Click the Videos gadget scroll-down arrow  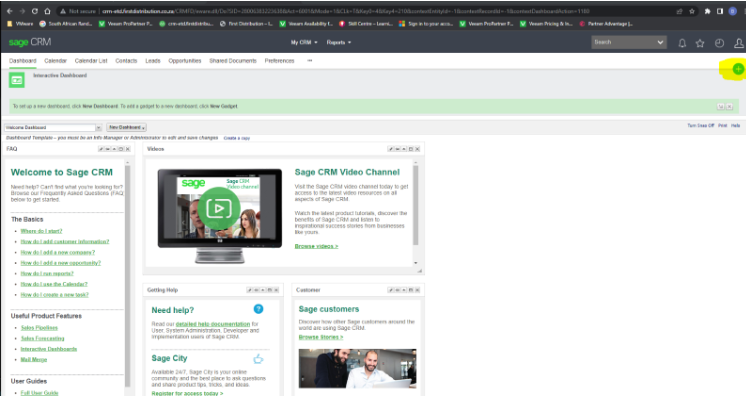[x=416, y=263]
